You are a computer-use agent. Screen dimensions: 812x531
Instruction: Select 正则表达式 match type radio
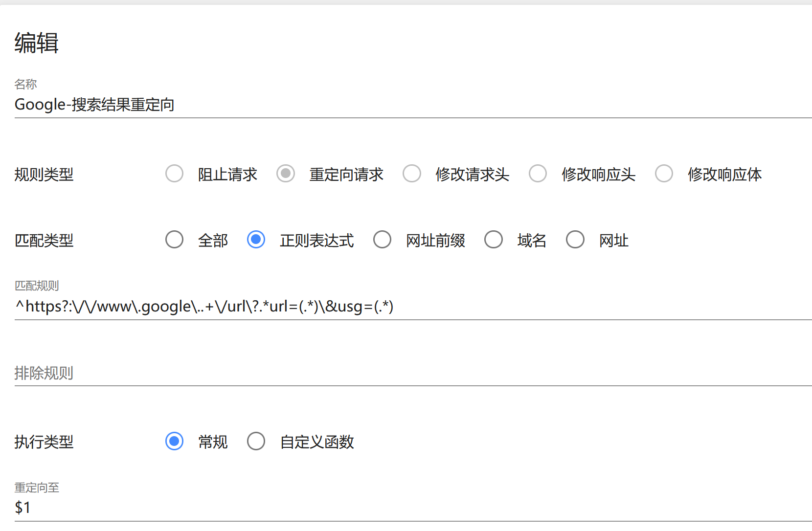tap(256, 240)
